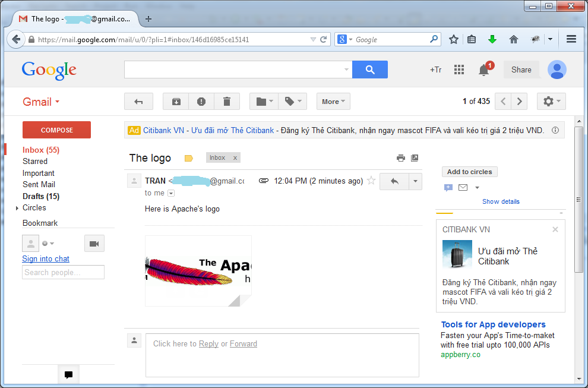Image resolution: width=588 pixels, height=388 pixels.
Task: Open the bookmarks list icon
Action: (472, 39)
